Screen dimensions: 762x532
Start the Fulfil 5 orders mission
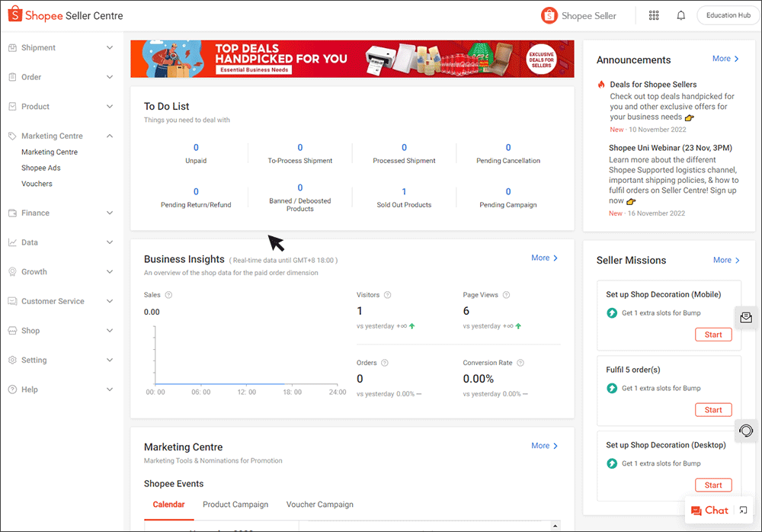(713, 409)
